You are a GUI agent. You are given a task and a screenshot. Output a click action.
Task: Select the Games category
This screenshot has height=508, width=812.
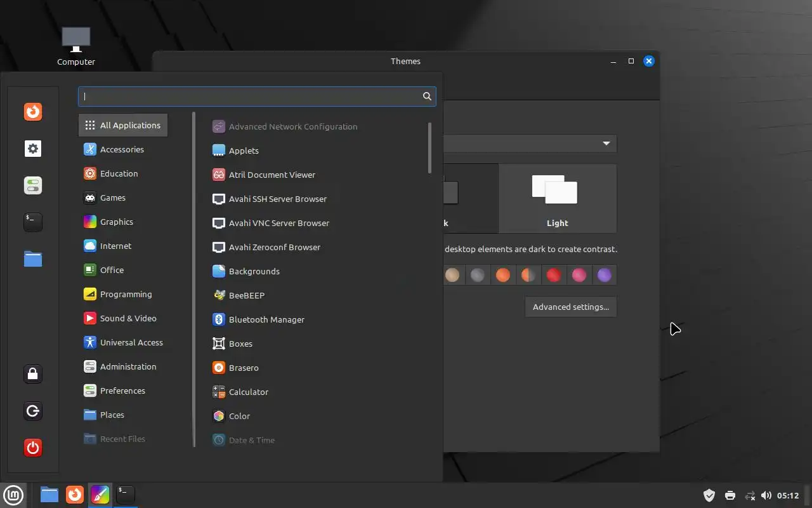(x=123, y=197)
